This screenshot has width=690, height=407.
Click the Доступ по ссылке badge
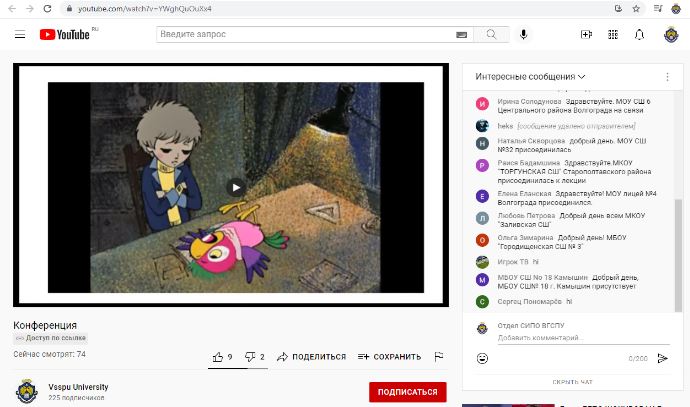pyautogui.click(x=51, y=338)
